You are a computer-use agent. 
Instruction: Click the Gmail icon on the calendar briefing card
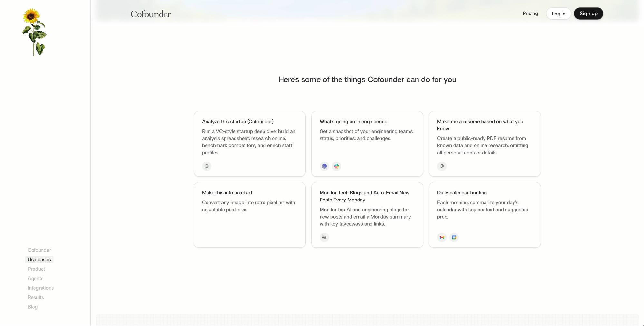442,237
